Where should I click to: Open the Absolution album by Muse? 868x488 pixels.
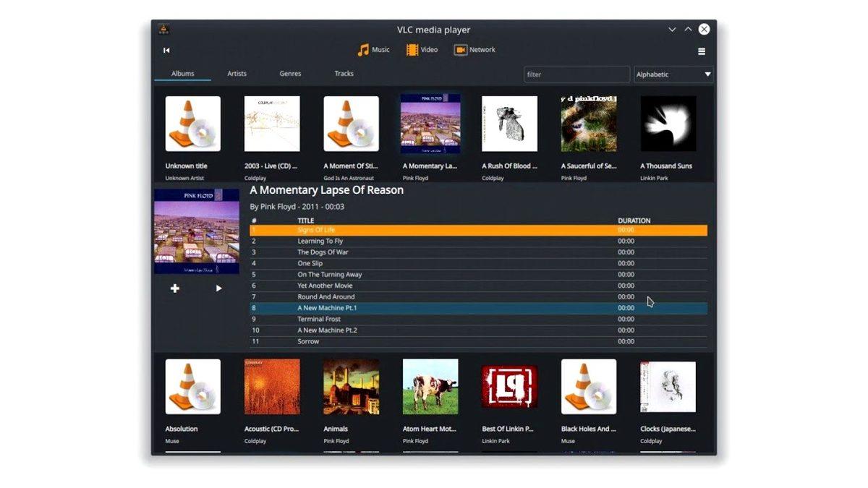pyautogui.click(x=192, y=387)
